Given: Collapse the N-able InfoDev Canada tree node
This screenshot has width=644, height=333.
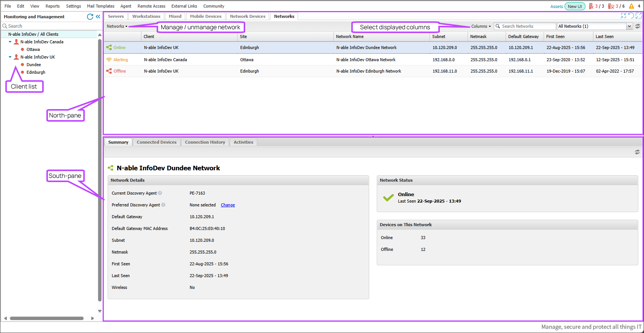Looking at the screenshot, I should (x=10, y=42).
